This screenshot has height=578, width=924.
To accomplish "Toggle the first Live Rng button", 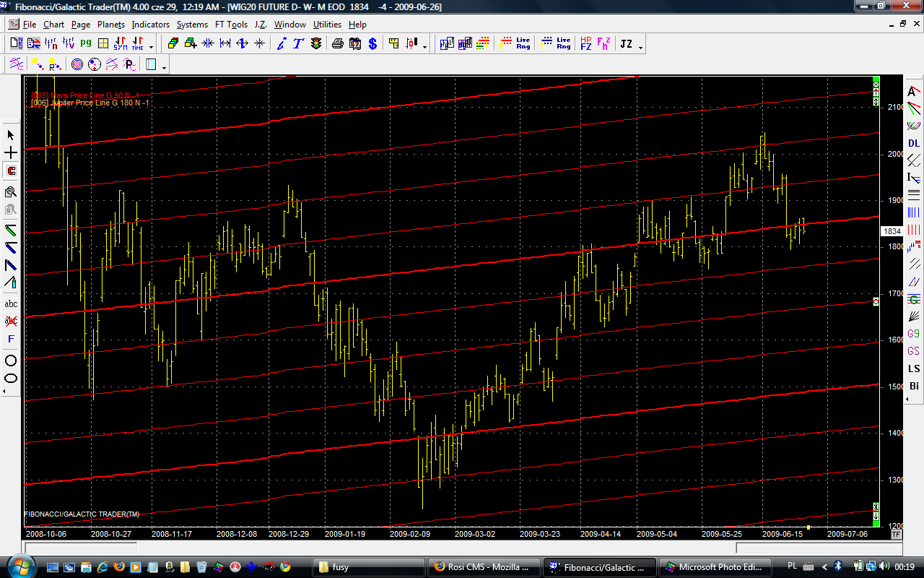I will pyautogui.click(x=523, y=43).
